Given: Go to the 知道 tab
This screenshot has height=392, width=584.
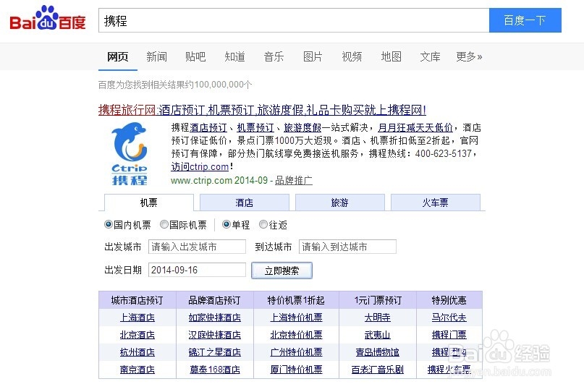Looking at the screenshot, I should coord(234,56).
